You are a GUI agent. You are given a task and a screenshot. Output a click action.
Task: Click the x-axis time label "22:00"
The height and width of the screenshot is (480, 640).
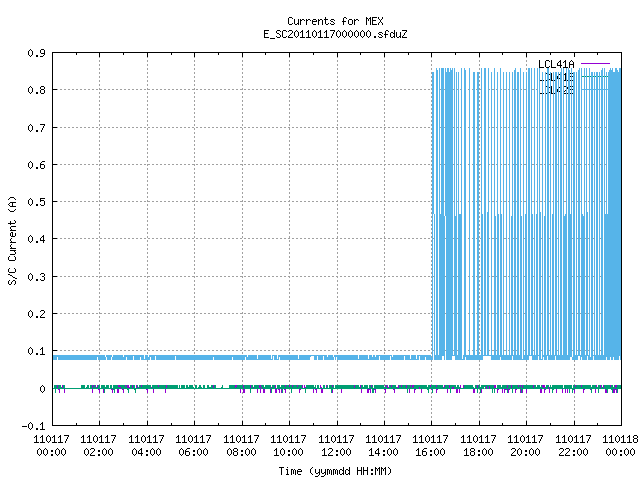(573, 452)
